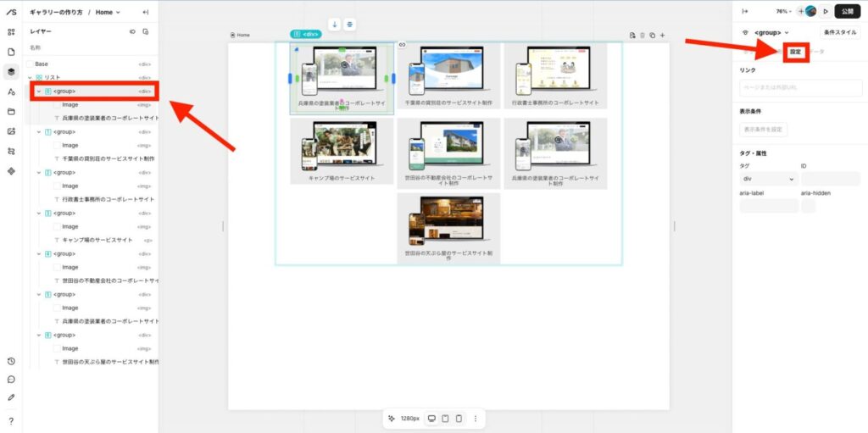Open the 76% zoom level dropdown
The image size is (868, 433).
click(784, 12)
